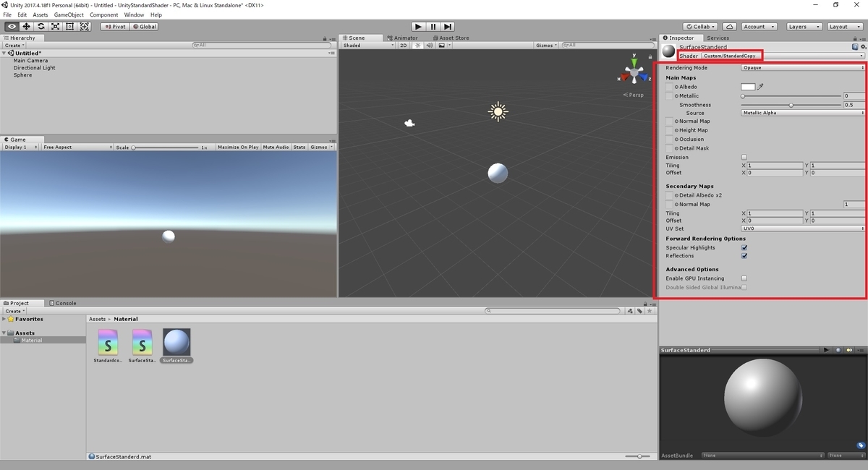Open Free Aspect dropdown
The image size is (868, 470).
tap(77, 147)
